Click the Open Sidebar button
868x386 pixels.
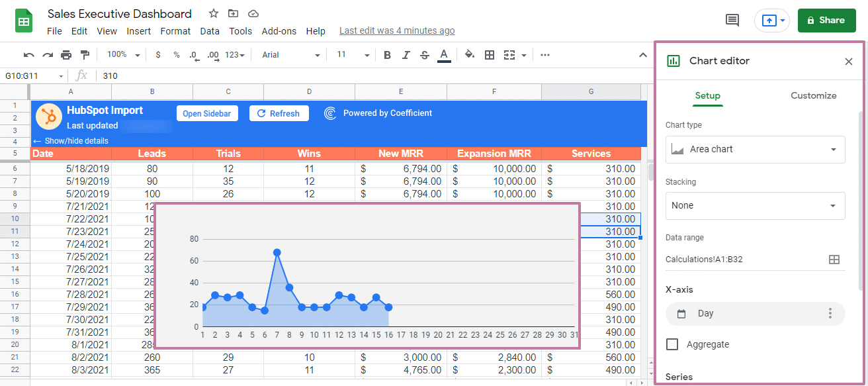pyautogui.click(x=207, y=114)
